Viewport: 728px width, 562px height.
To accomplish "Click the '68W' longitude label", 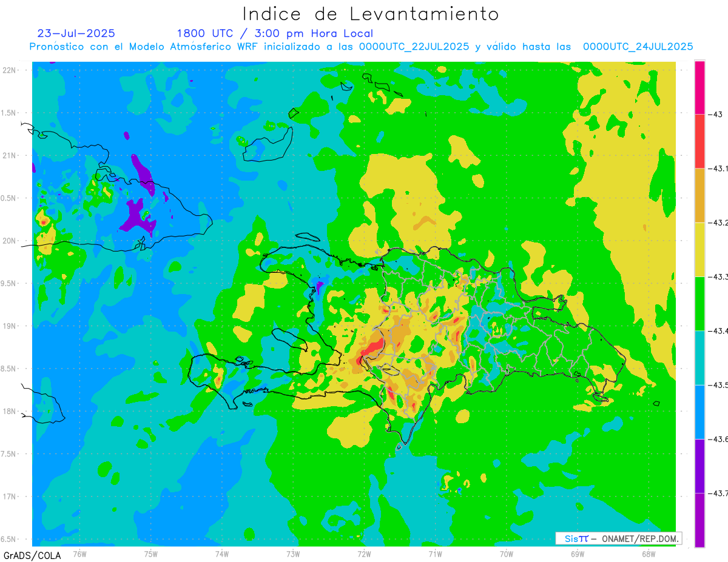I will 648,554.
